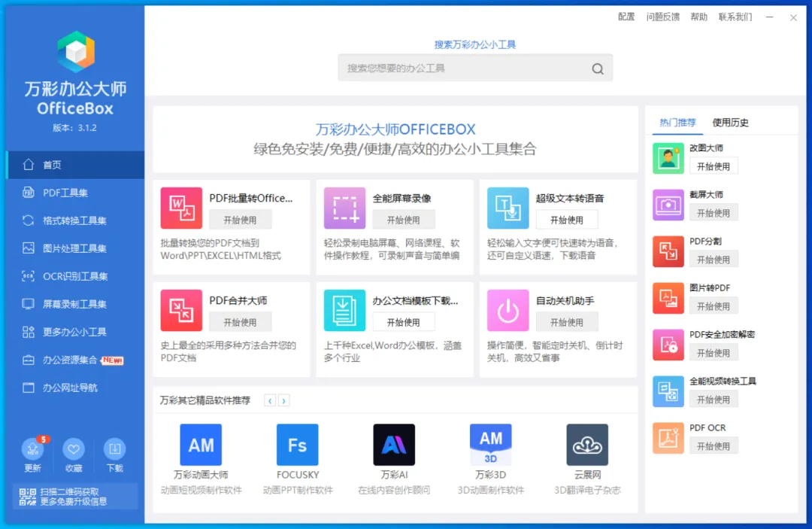The image size is (812, 529).
Task: Open 办公资源集合 in sidebar
Action: point(76,360)
